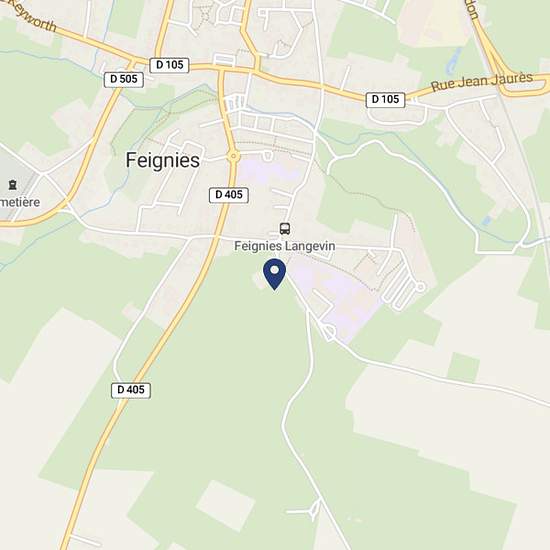This screenshot has height=550, width=550.
Task: Click the southern D 405 road shield
Action: pos(131,390)
